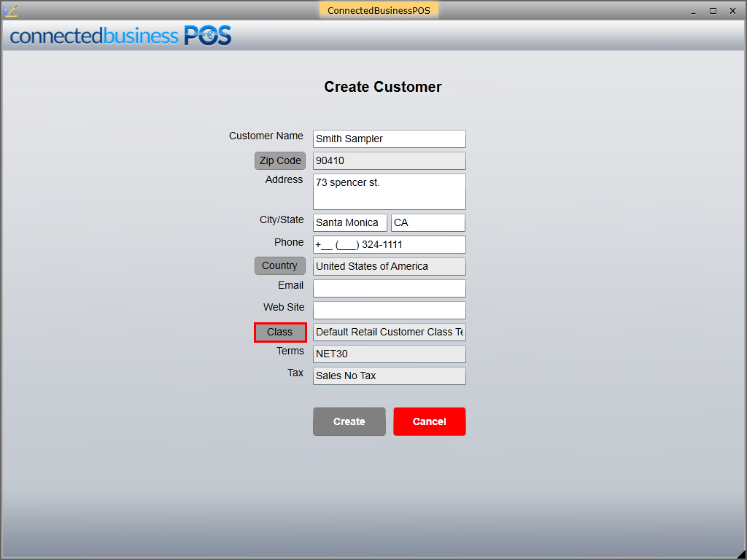Click the City/State label

pyautogui.click(x=282, y=219)
